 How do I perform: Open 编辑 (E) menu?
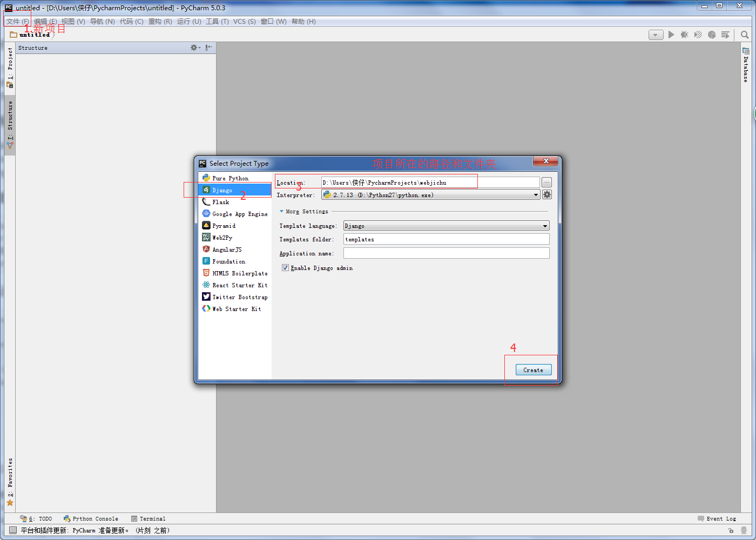(x=45, y=22)
